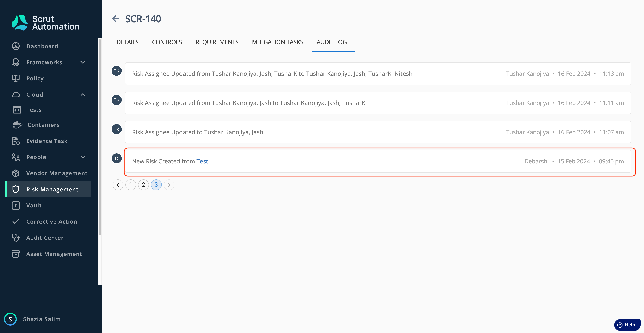Open the Help button
Viewport: 644px width, 333px height.
[627, 325]
